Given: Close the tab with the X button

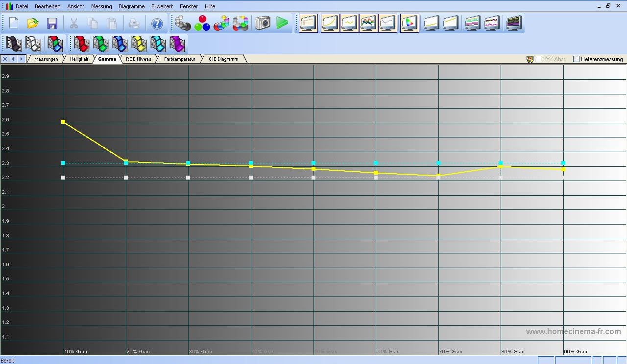Looking at the screenshot, I should [x=5, y=59].
